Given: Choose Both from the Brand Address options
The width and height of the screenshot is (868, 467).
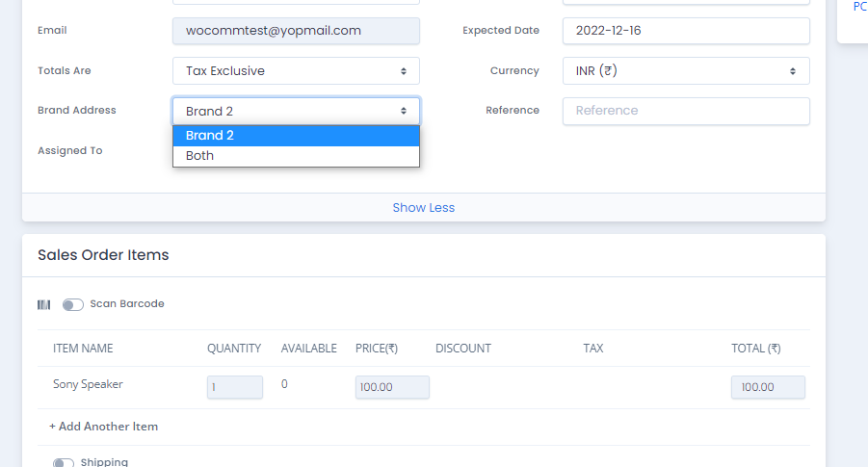Looking at the screenshot, I should [296, 156].
